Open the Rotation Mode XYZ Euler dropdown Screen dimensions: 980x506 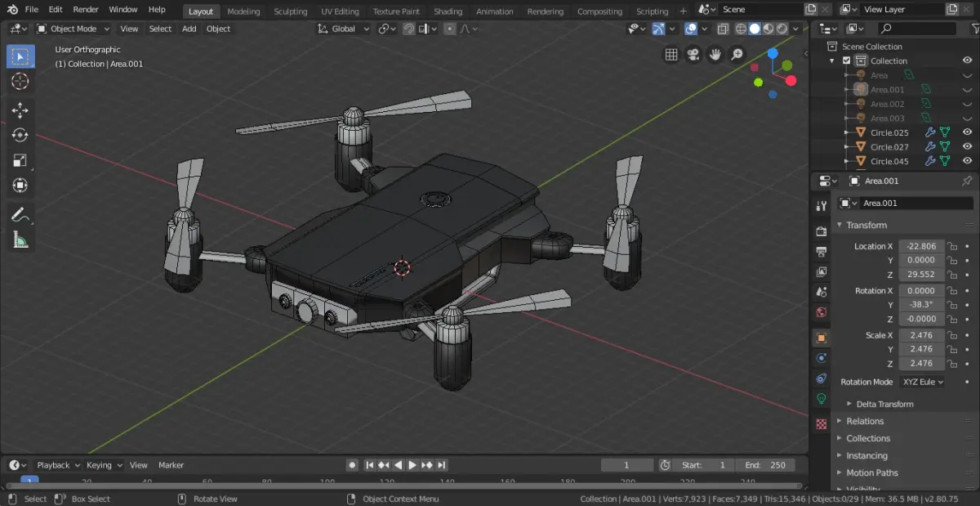coord(922,382)
